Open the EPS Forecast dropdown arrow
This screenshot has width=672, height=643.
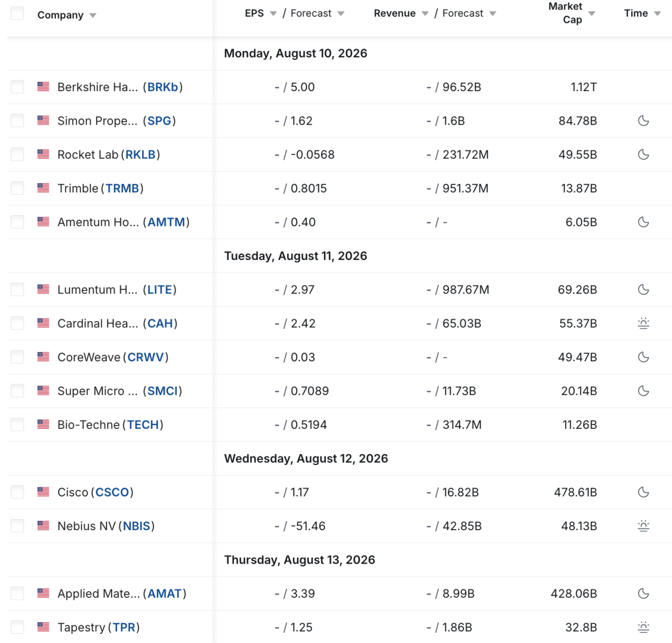pyautogui.click(x=341, y=14)
